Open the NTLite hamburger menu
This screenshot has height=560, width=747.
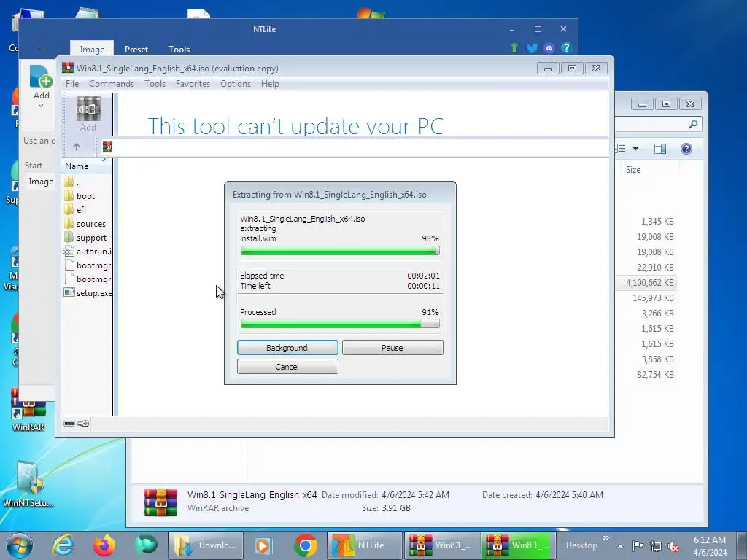[43, 50]
